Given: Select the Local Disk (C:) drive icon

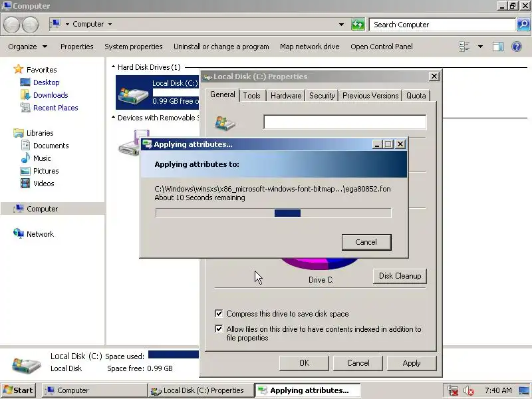Looking at the screenshot, I should (133, 96).
